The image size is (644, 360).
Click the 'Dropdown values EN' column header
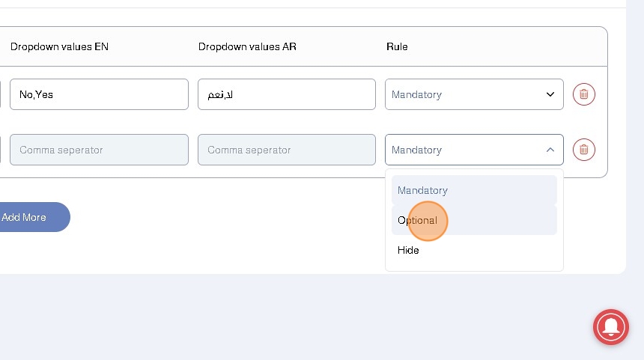point(60,46)
